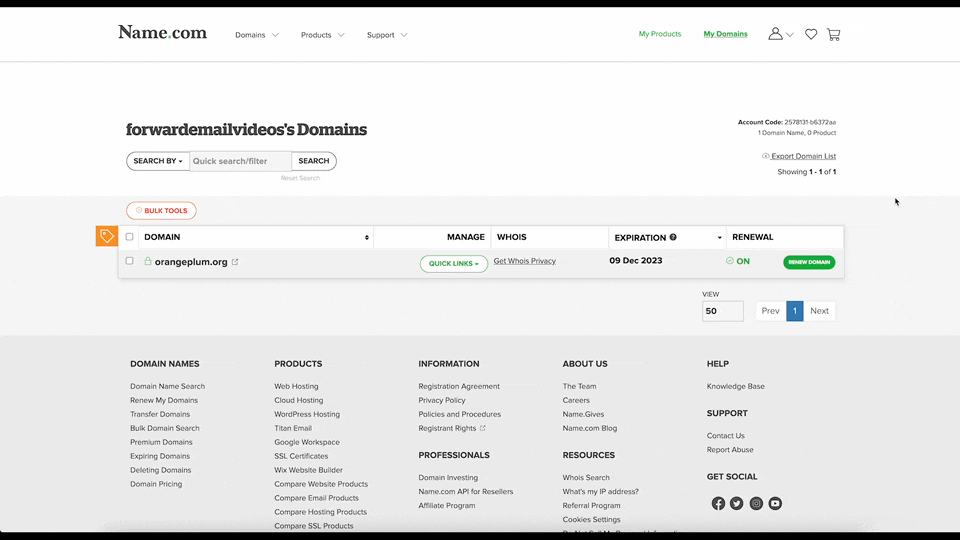Expand the Domains navigation dropdown
This screenshot has height=540, width=960.
click(257, 35)
